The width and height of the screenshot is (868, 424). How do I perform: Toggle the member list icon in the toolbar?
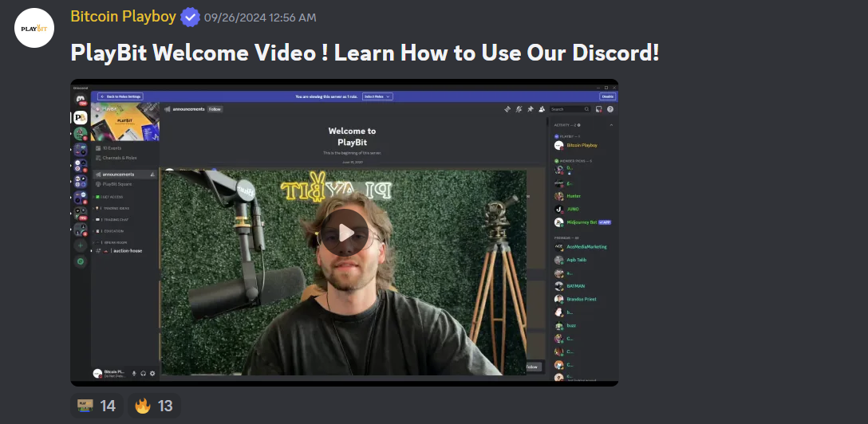click(542, 109)
